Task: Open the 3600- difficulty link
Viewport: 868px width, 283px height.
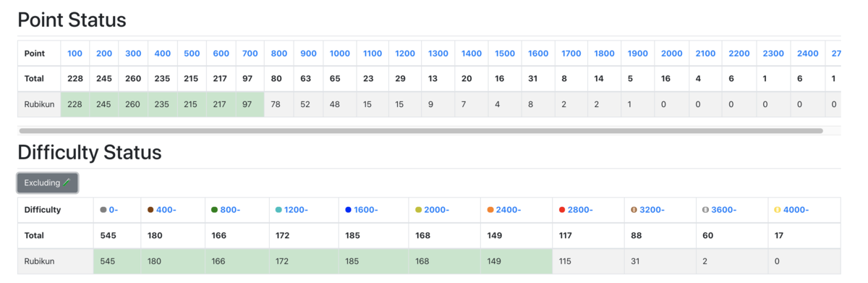Action: click(x=724, y=210)
